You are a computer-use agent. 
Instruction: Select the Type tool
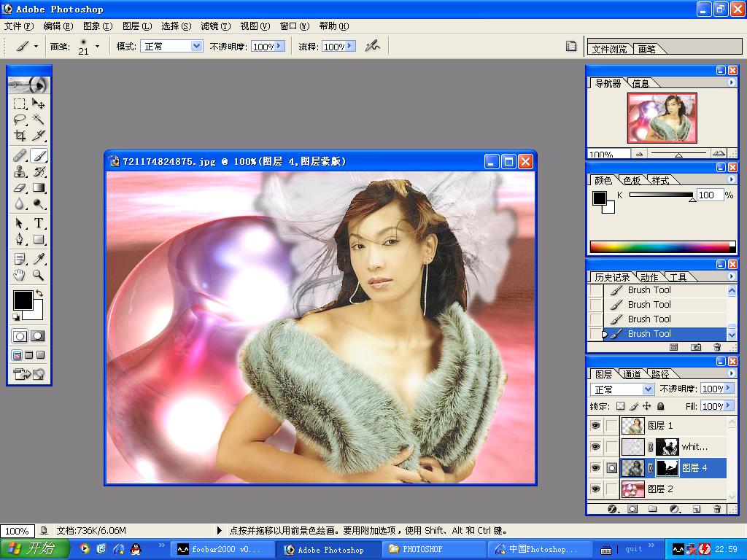[38, 223]
